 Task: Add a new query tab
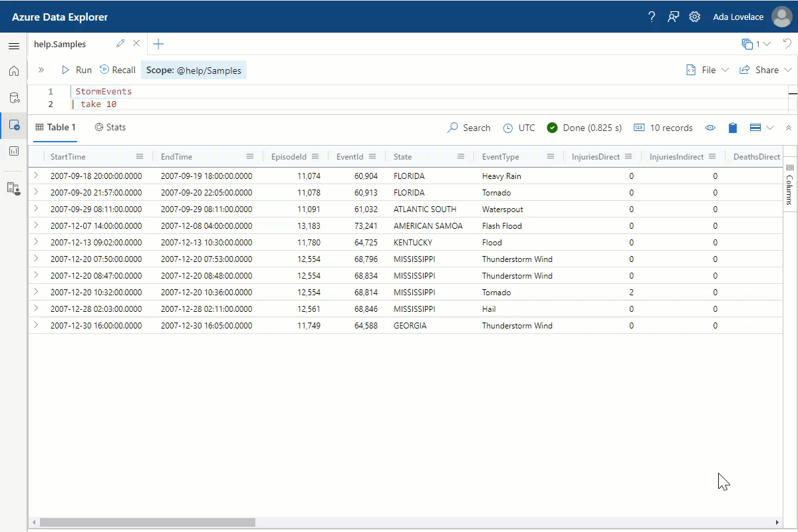[158, 44]
